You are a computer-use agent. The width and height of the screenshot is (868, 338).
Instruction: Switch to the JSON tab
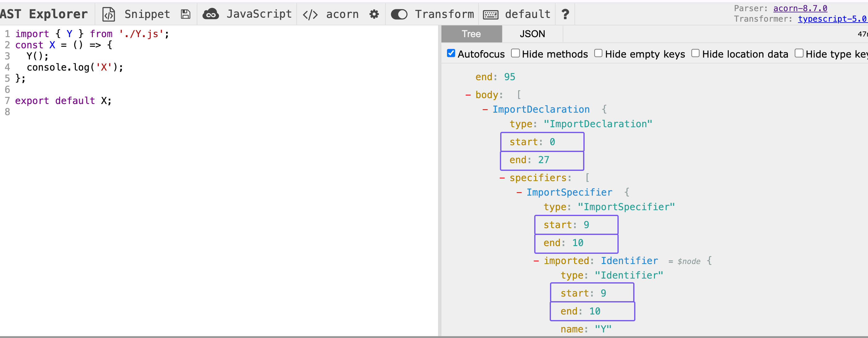(532, 34)
